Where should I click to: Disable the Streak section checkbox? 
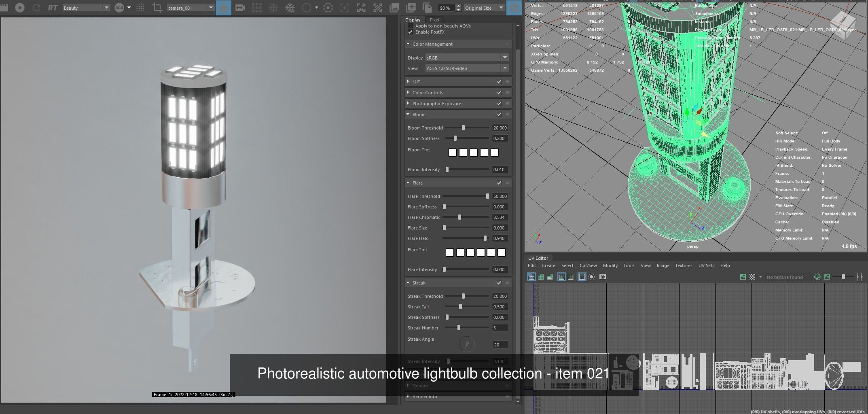point(499,283)
